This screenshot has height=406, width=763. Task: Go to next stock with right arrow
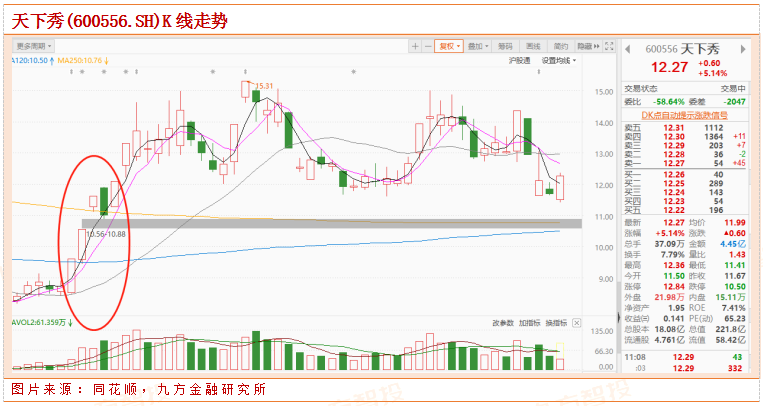(x=743, y=49)
